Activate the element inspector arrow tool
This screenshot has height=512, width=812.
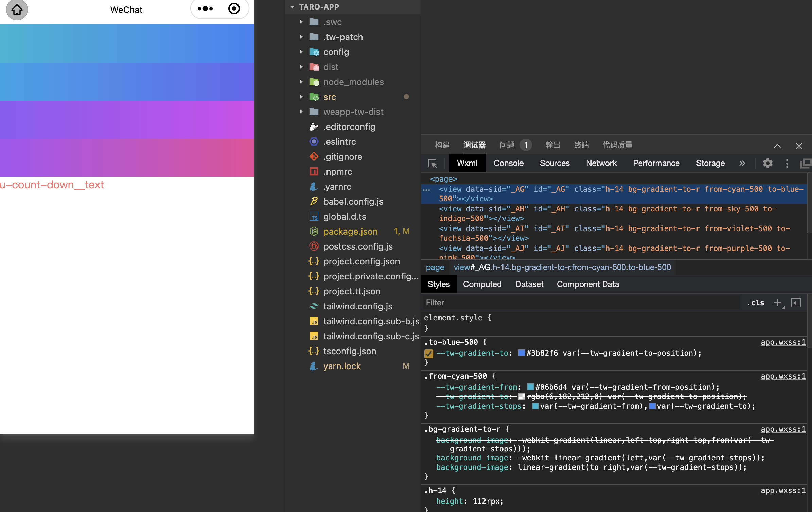[x=432, y=164]
